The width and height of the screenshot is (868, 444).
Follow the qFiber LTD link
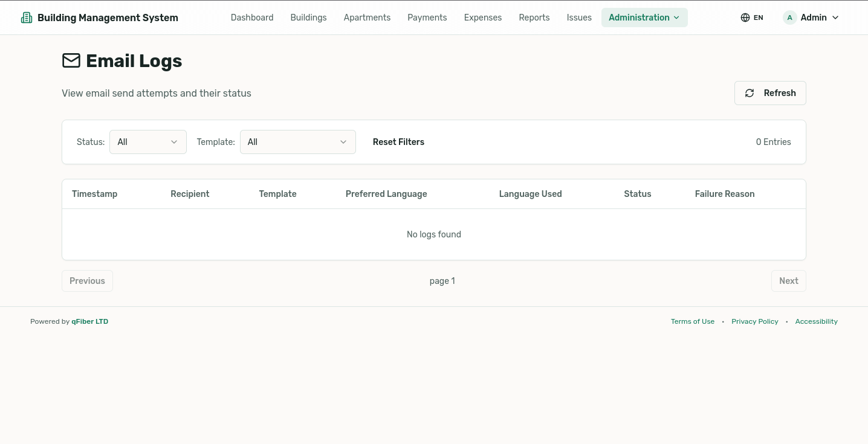coord(89,321)
